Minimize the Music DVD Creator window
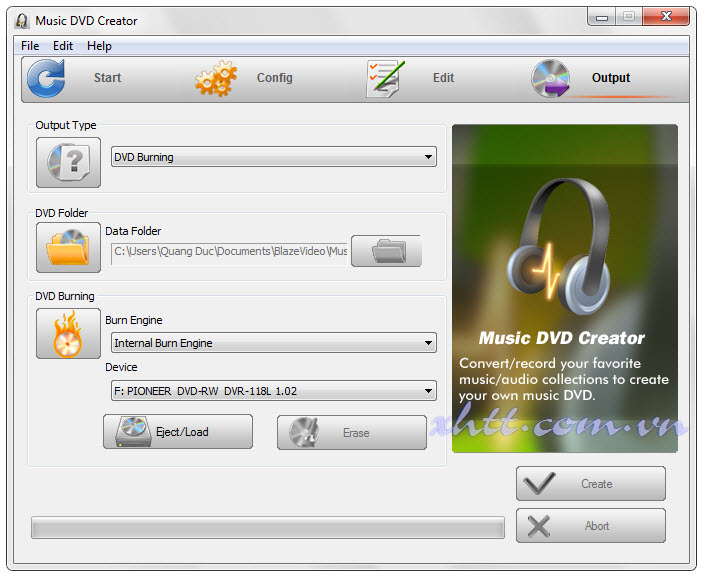The height and width of the screenshot is (578, 702). pyautogui.click(x=602, y=17)
